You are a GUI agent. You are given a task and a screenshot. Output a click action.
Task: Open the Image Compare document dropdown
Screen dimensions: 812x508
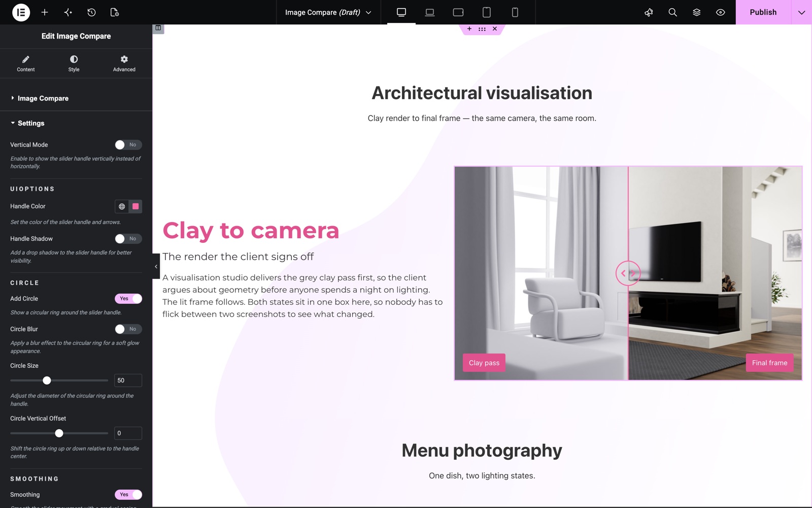pos(328,12)
